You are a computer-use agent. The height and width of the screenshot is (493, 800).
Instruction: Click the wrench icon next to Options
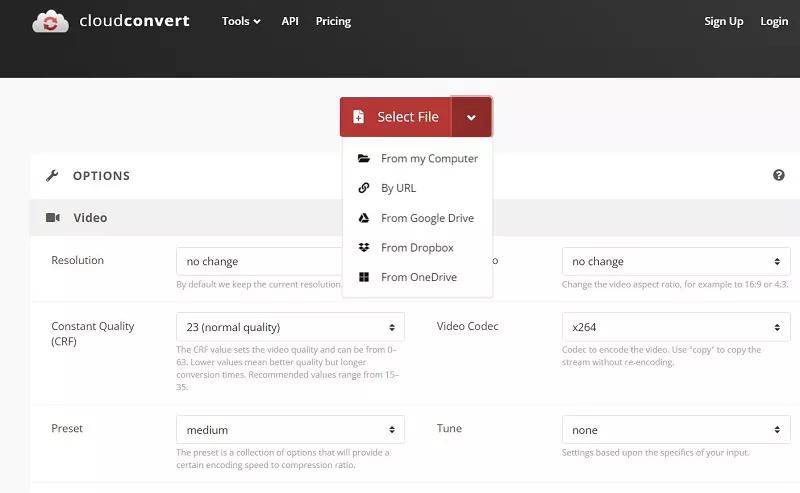click(52, 176)
